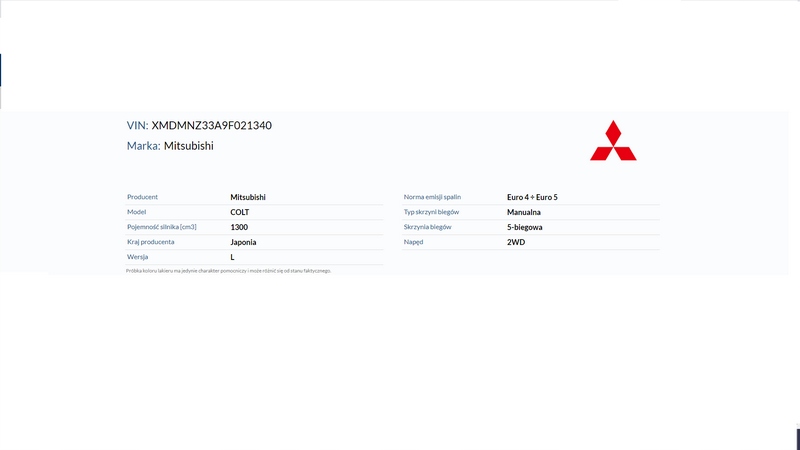Click the Marka value Mitsubishi heading
Screen dimensions: 800x450
189,146
